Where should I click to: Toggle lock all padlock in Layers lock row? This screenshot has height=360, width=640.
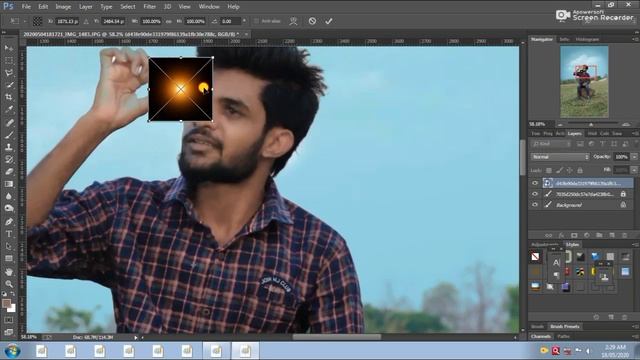click(x=580, y=170)
